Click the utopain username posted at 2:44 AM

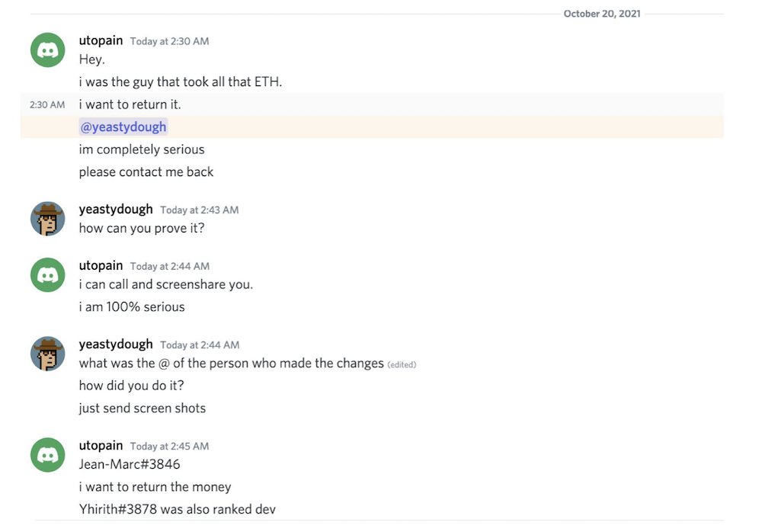click(x=101, y=265)
